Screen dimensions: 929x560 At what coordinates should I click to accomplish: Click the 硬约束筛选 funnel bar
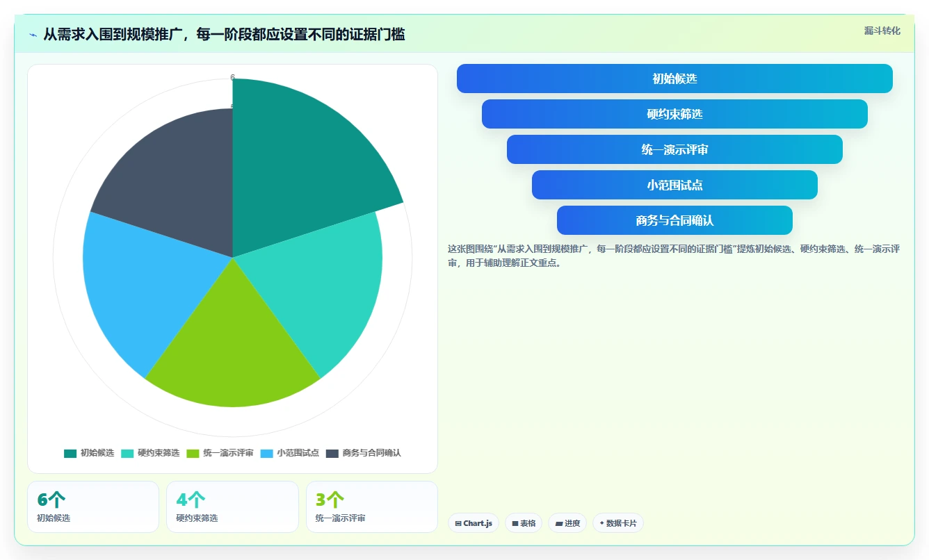click(x=674, y=114)
